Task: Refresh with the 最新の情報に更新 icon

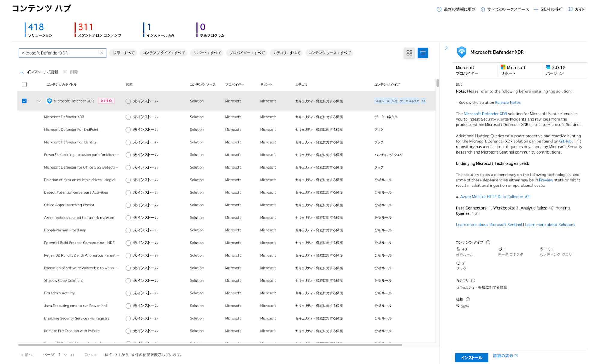Action: pyautogui.click(x=439, y=9)
